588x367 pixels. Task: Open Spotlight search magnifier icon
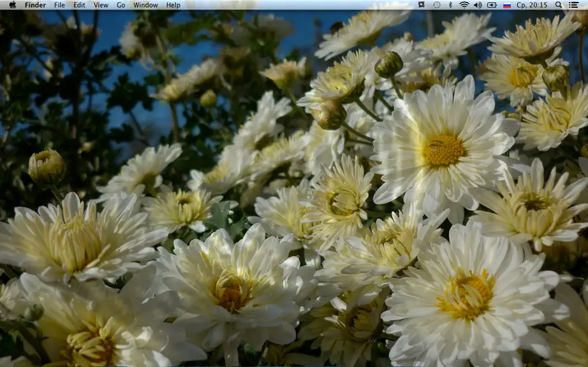[x=559, y=5]
